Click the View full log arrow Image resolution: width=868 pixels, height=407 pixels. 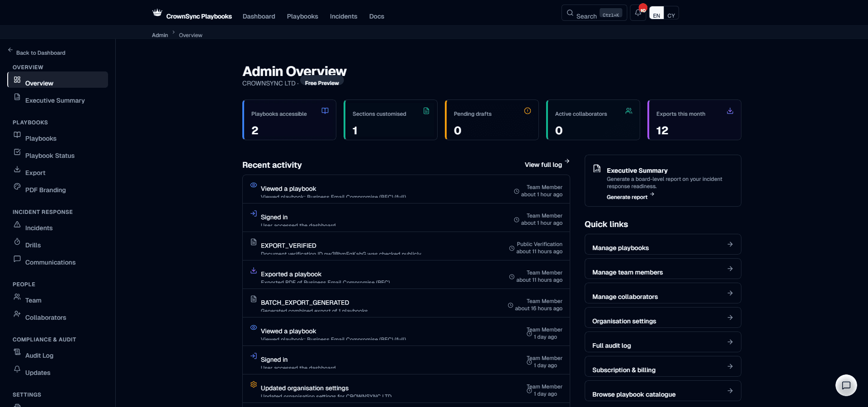567,161
